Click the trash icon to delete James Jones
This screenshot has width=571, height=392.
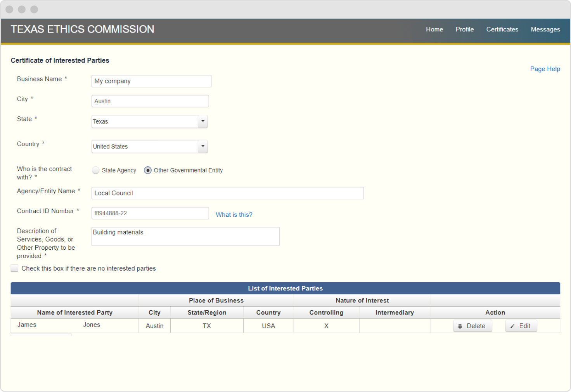[x=460, y=326]
